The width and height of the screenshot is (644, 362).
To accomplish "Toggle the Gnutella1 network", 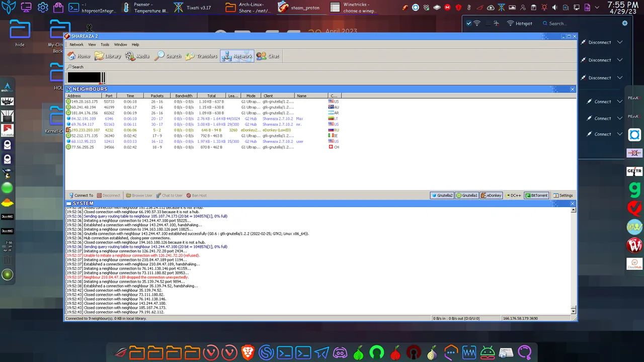I will [467, 196].
